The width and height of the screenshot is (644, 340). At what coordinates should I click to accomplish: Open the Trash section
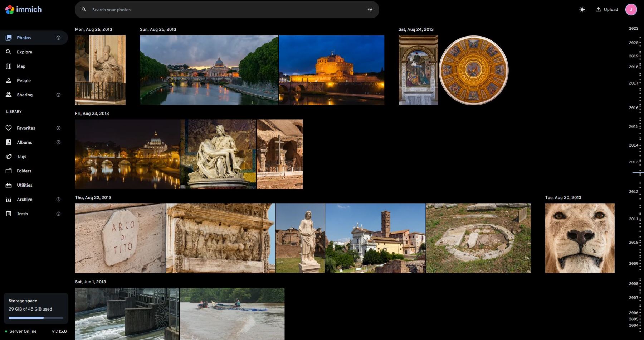pos(22,214)
